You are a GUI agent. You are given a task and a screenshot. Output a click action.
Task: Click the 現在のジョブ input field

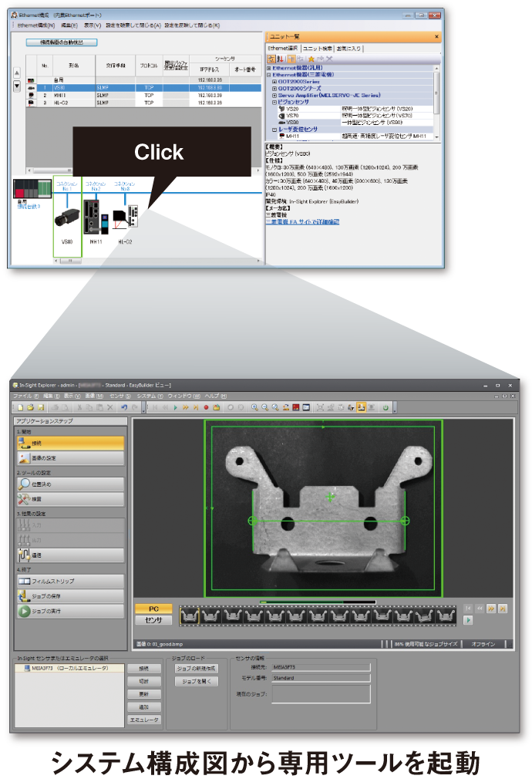click(x=322, y=694)
